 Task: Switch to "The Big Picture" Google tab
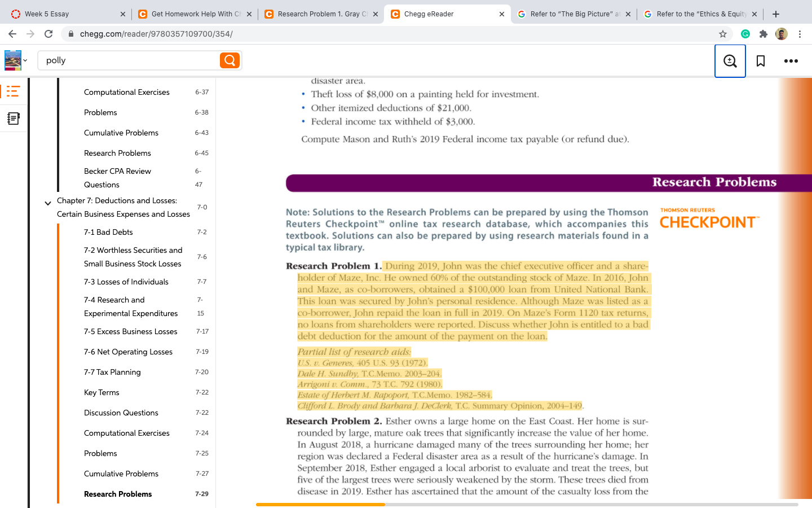click(x=573, y=14)
